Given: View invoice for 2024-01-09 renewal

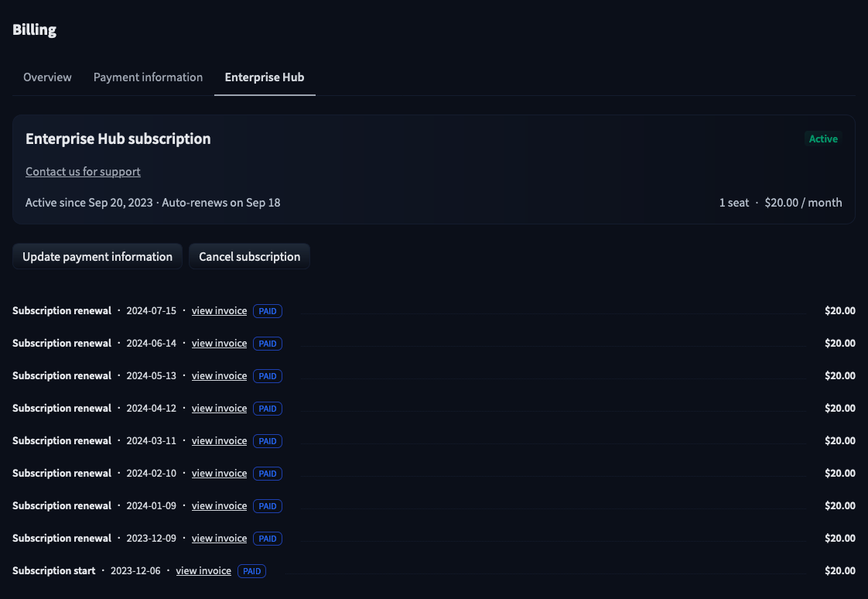Looking at the screenshot, I should pyautogui.click(x=219, y=506).
